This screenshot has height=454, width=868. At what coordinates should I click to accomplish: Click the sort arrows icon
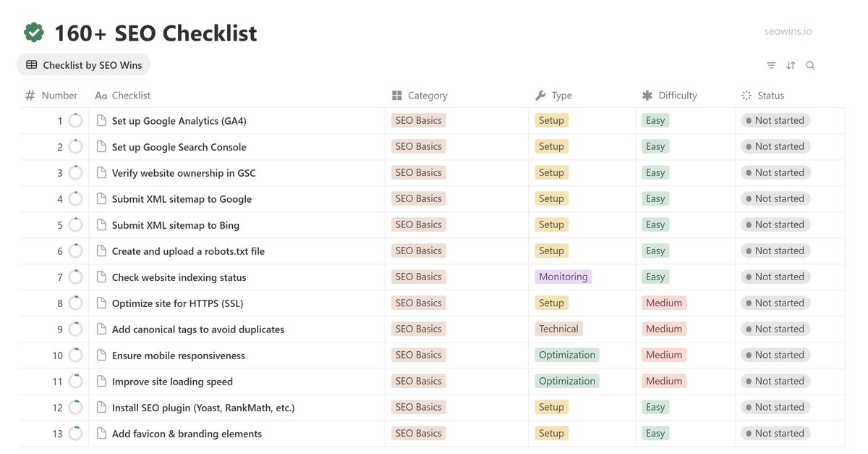[x=791, y=65]
